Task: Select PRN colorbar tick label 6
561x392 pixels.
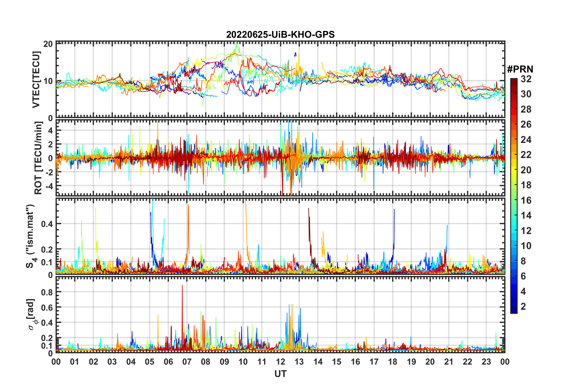Action: (x=524, y=276)
